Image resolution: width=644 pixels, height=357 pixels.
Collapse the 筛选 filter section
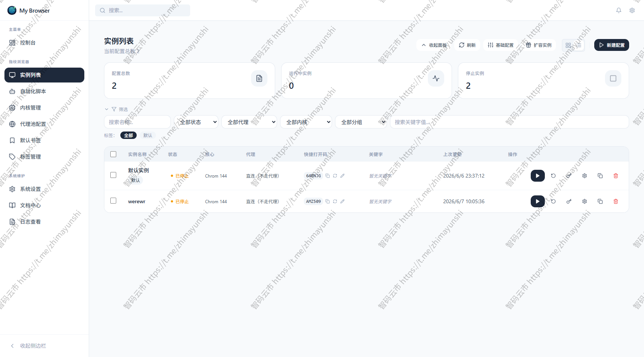coord(116,109)
